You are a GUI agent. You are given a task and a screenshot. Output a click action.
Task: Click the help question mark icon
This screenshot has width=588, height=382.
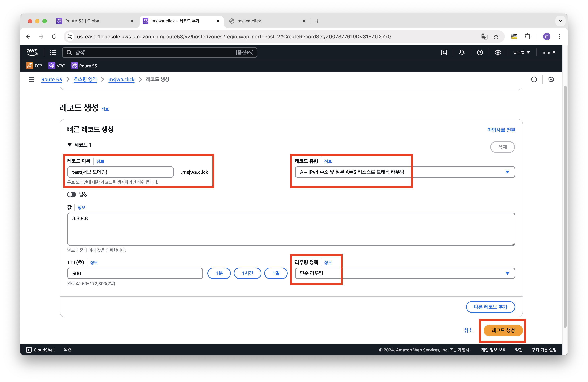pos(480,52)
